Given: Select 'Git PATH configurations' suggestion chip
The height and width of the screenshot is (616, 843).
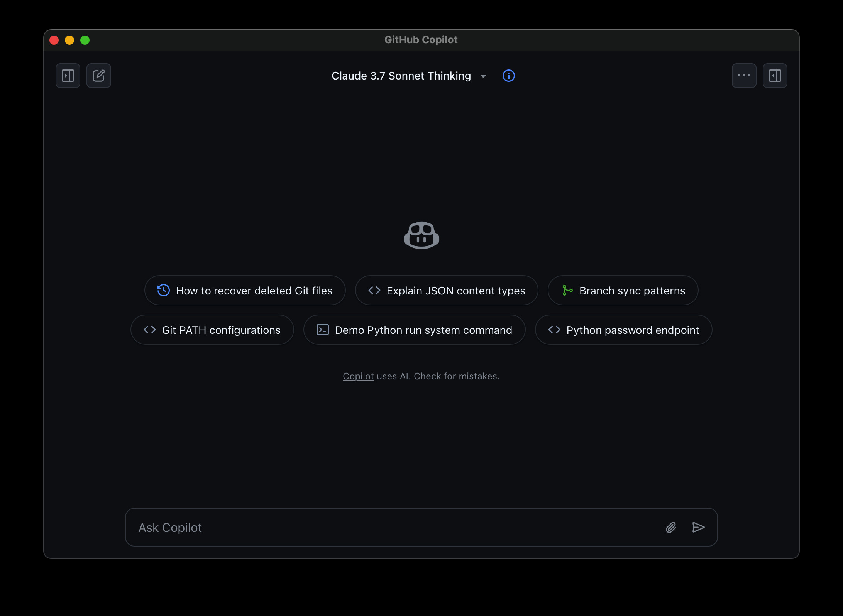Looking at the screenshot, I should pyautogui.click(x=212, y=330).
